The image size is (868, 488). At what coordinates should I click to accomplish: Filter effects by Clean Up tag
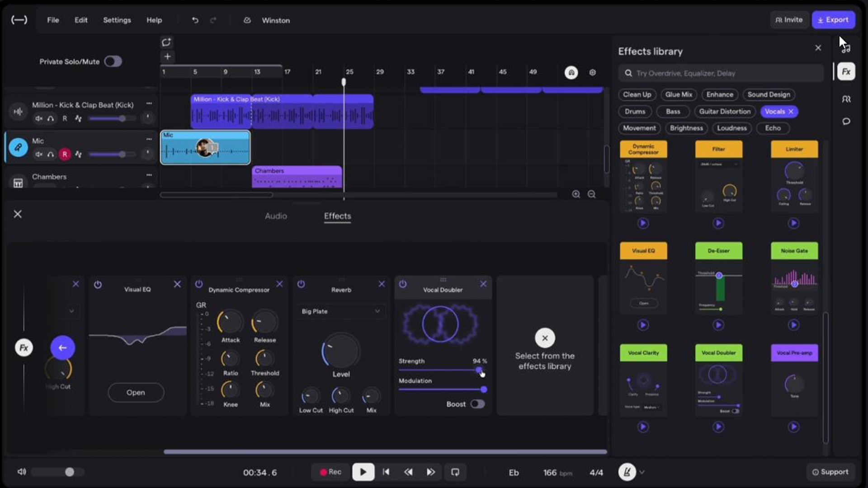[x=637, y=94]
